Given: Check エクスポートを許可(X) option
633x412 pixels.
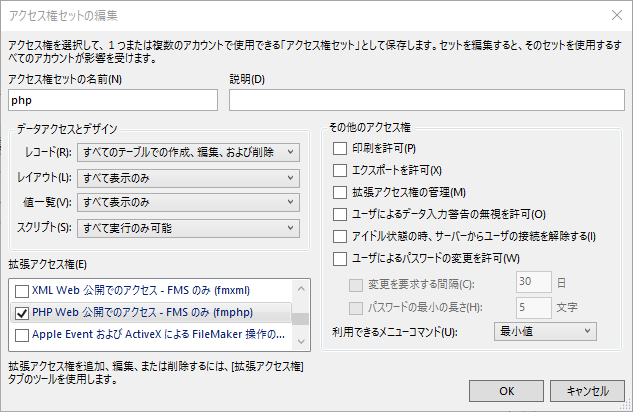Looking at the screenshot, I should 340,170.
